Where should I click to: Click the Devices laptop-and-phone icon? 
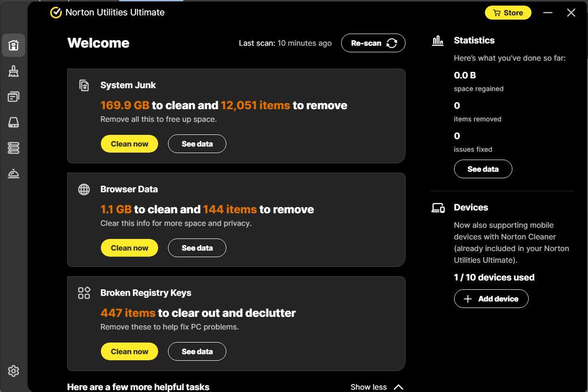click(438, 208)
